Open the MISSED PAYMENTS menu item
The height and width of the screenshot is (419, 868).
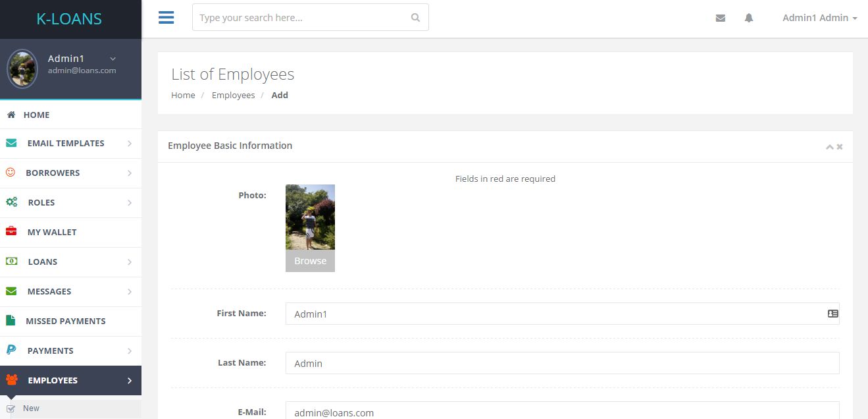pyautogui.click(x=70, y=321)
